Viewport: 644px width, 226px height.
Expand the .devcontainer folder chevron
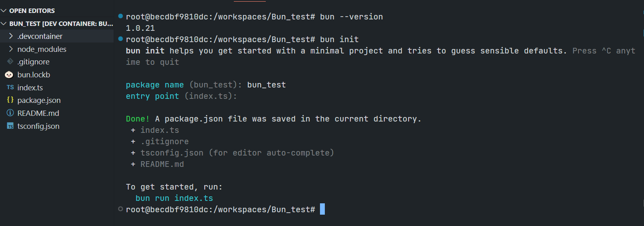click(11, 36)
